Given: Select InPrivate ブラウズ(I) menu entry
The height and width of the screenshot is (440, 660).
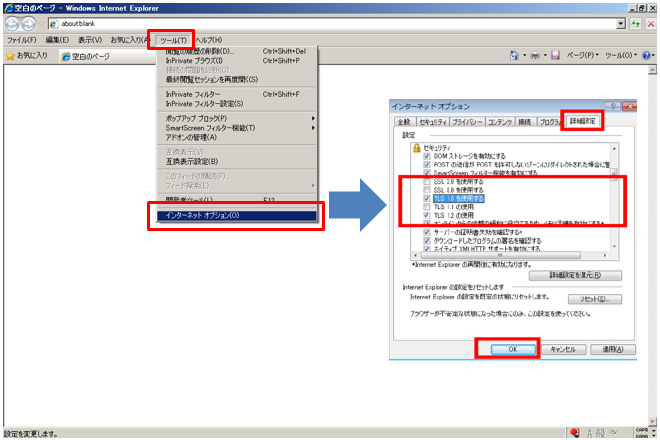Looking at the screenshot, I should (x=237, y=61).
